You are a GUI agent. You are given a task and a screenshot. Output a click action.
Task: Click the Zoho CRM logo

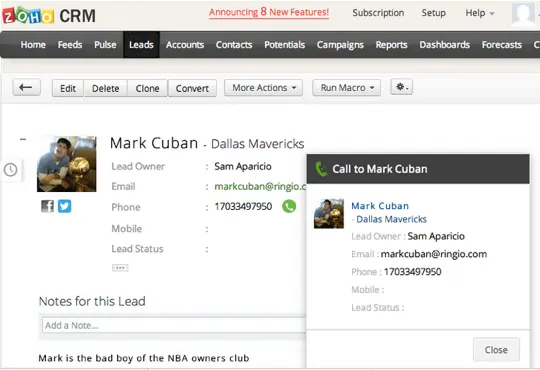tap(49, 16)
